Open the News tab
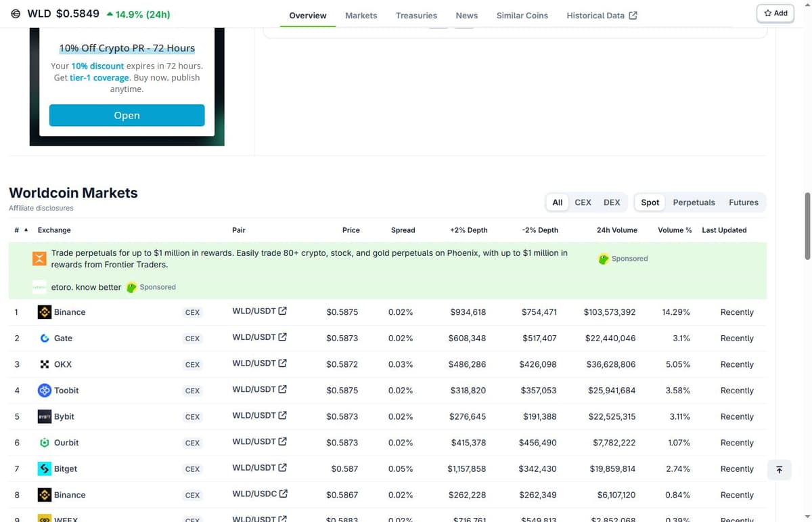 tap(467, 16)
